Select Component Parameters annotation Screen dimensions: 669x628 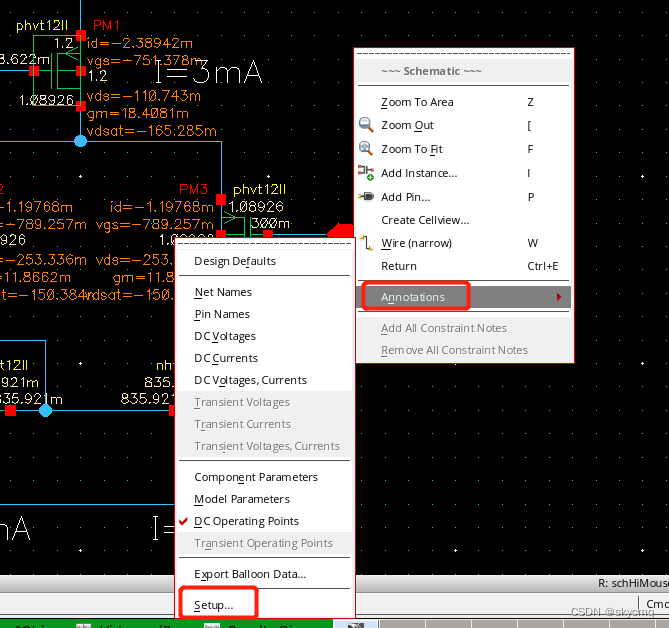coord(265,477)
